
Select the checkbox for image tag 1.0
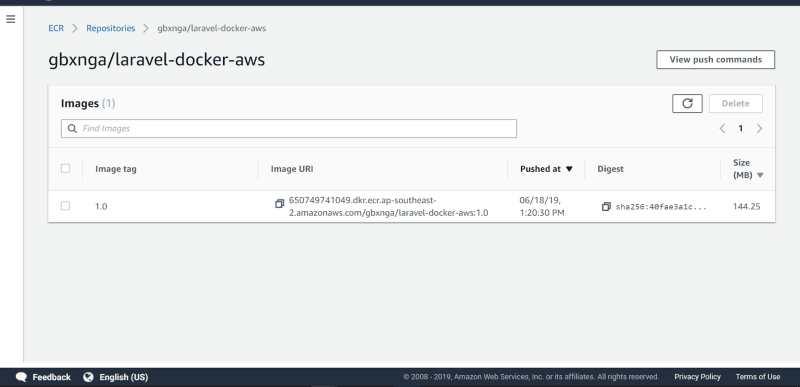[65, 206]
